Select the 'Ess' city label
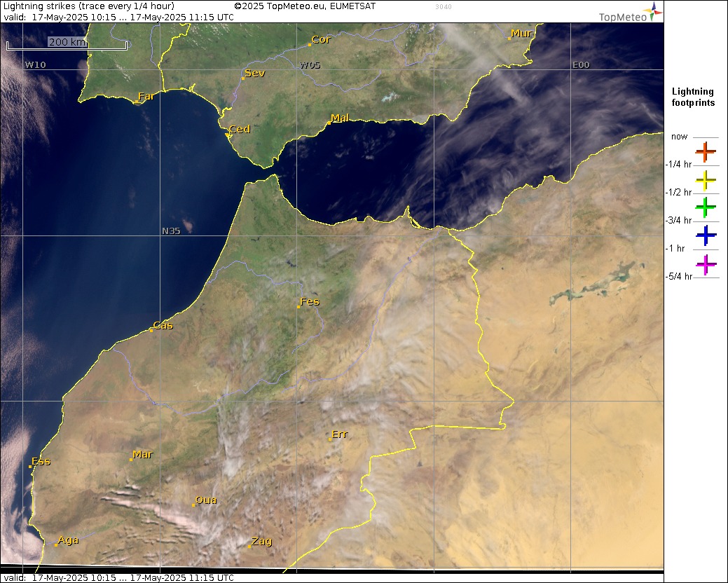 41,461
